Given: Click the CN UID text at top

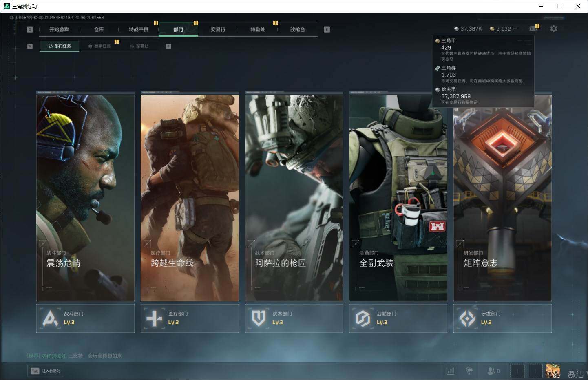Looking at the screenshot, I should pyautogui.click(x=57, y=18).
